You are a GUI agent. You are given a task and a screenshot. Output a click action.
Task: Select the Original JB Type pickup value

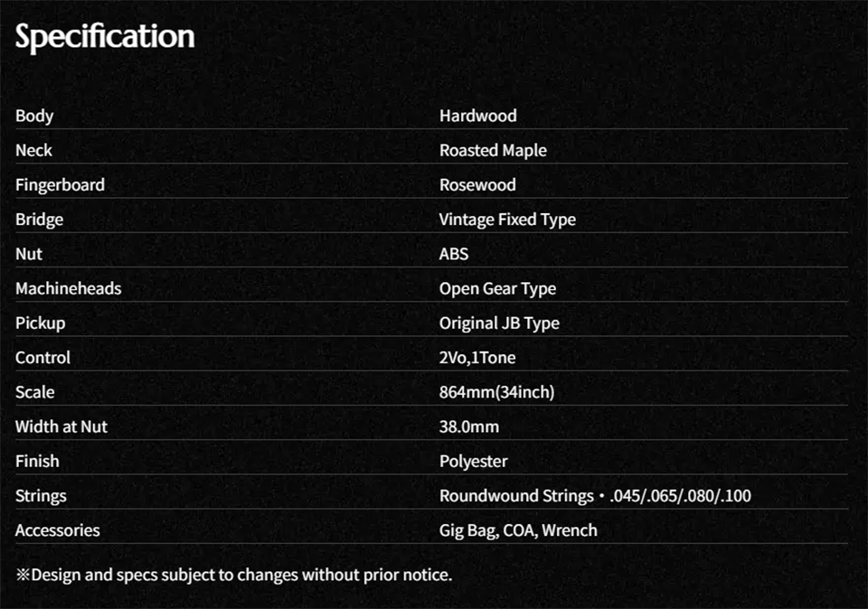click(499, 323)
